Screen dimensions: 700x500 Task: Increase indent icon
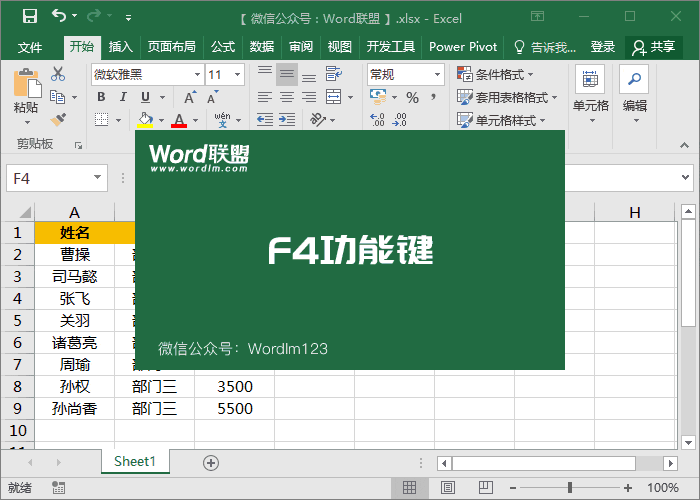pos(287,120)
